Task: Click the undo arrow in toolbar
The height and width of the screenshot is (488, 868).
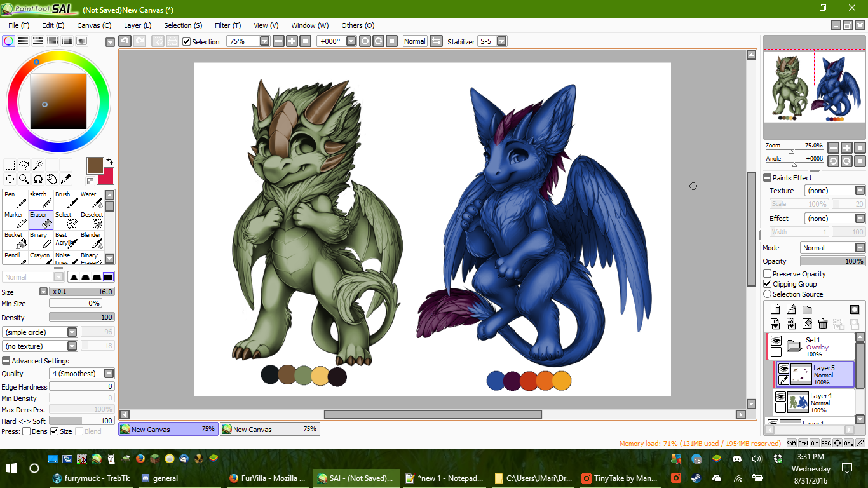Action: (125, 41)
